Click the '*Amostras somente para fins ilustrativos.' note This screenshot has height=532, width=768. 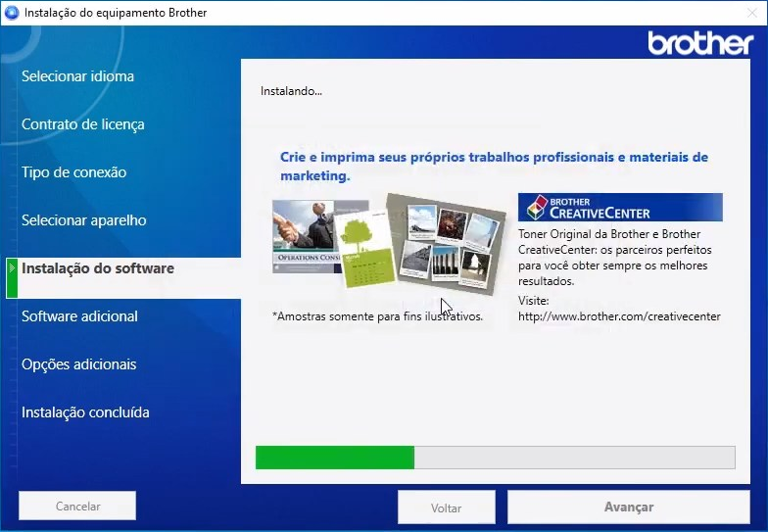pyautogui.click(x=378, y=316)
